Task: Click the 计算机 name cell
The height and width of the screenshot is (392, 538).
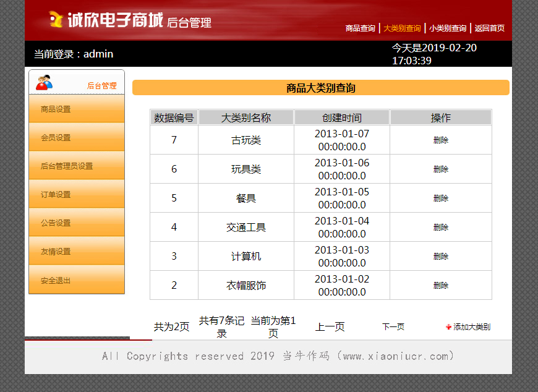Action: [246, 256]
